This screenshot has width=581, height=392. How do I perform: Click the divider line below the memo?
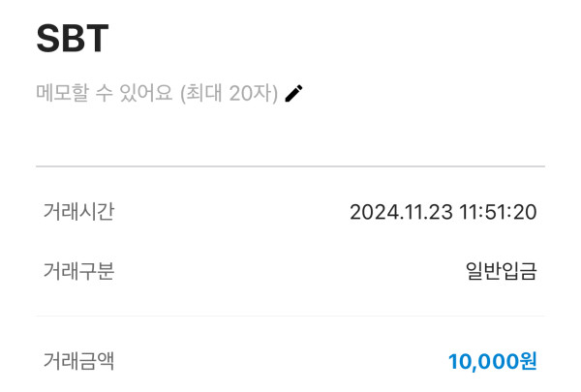click(290, 166)
